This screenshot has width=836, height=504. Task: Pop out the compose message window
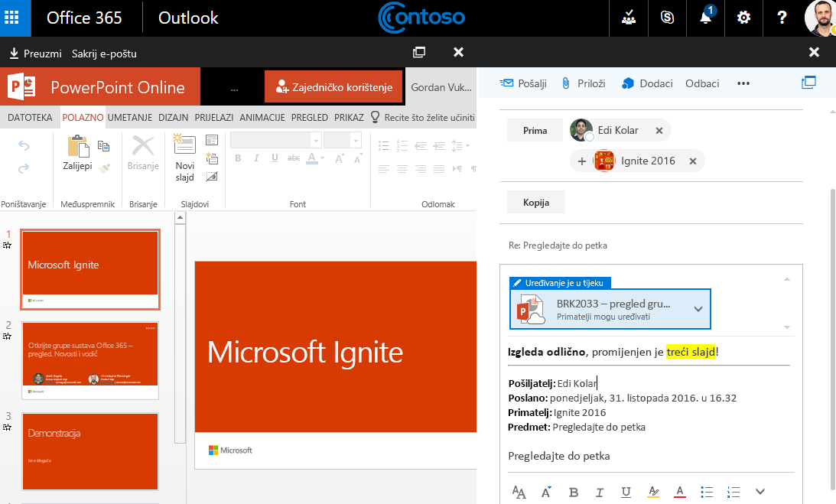[x=808, y=82]
